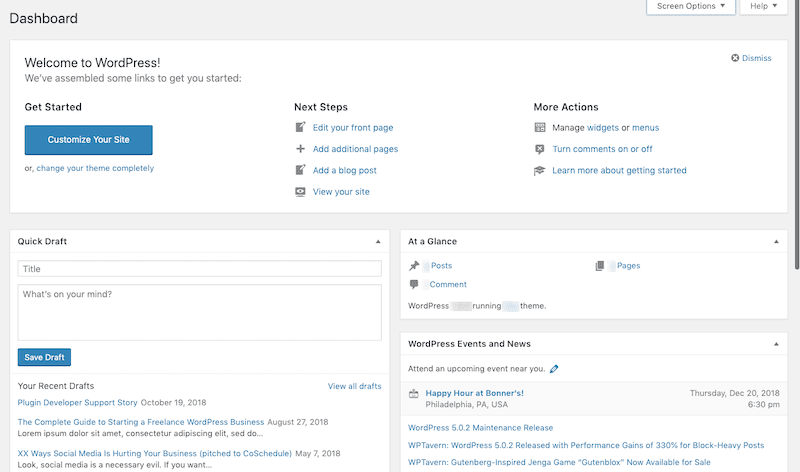This screenshot has width=800, height=472.
Task: Open the Add a blog post link
Action: [345, 170]
